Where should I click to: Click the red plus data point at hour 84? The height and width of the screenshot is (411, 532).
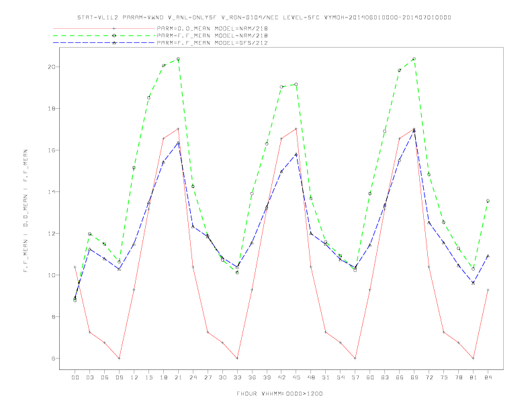coord(488,290)
